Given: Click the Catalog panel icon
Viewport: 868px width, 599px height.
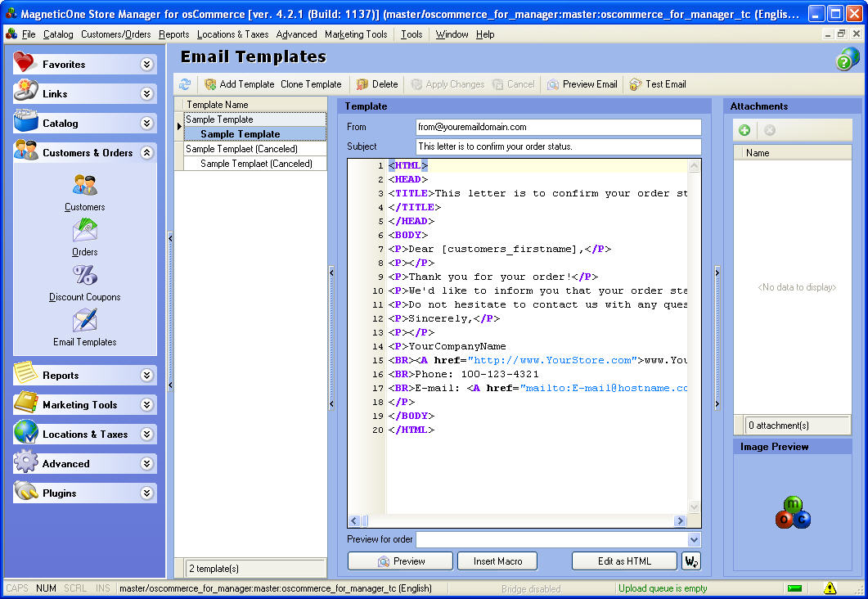Looking at the screenshot, I should 25,121.
